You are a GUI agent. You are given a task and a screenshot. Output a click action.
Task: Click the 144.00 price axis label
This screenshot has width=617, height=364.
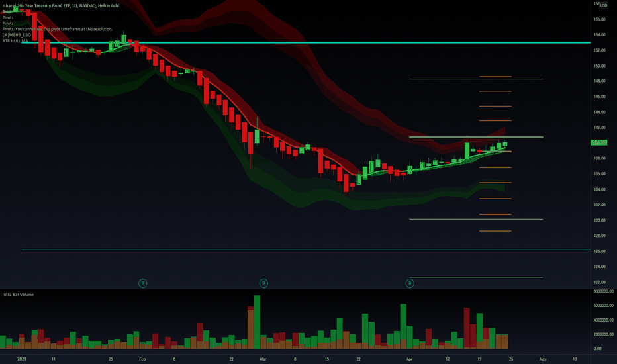[600, 112]
